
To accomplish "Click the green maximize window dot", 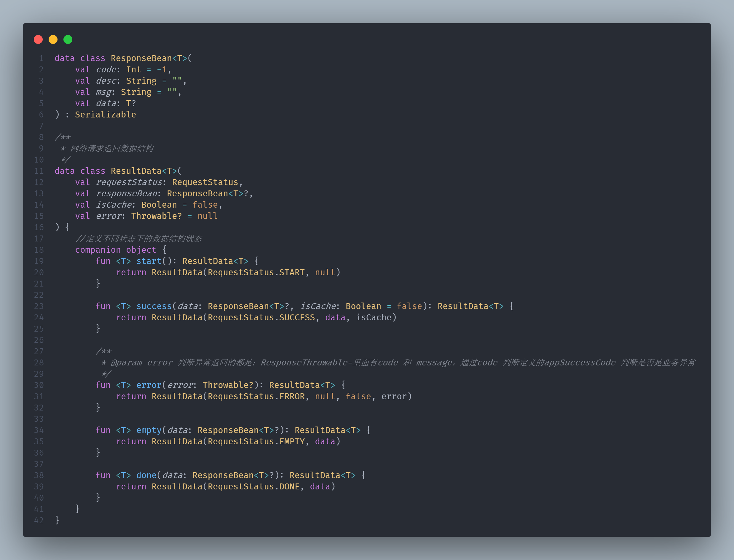I will coord(68,40).
